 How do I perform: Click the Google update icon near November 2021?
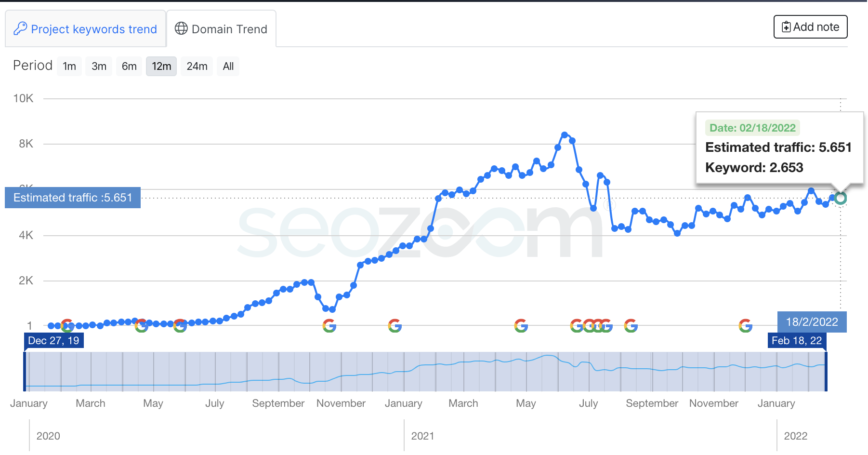click(746, 326)
